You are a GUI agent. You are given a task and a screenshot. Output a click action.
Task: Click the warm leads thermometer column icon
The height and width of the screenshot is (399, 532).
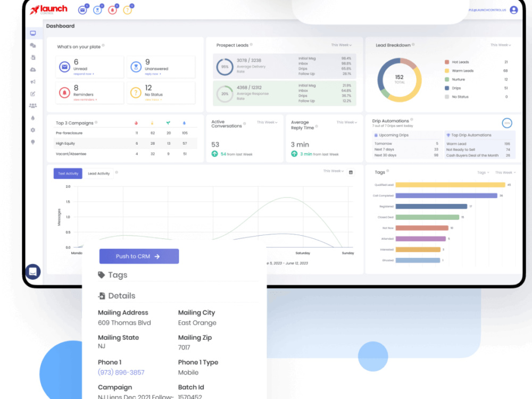(x=152, y=123)
